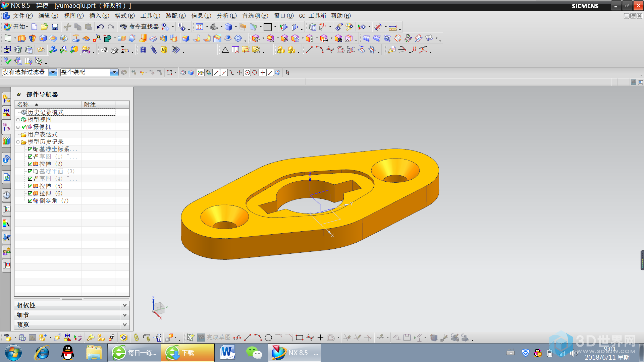Image resolution: width=644 pixels, height=362 pixels.
Task: Open Internet Explorer from taskbar
Action: pos(42,353)
